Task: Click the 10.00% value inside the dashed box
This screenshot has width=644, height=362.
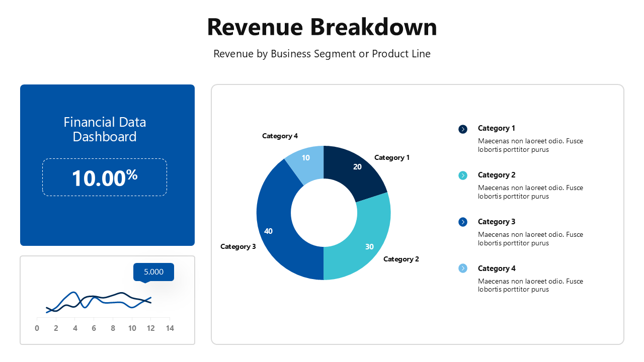Action: tap(104, 177)
